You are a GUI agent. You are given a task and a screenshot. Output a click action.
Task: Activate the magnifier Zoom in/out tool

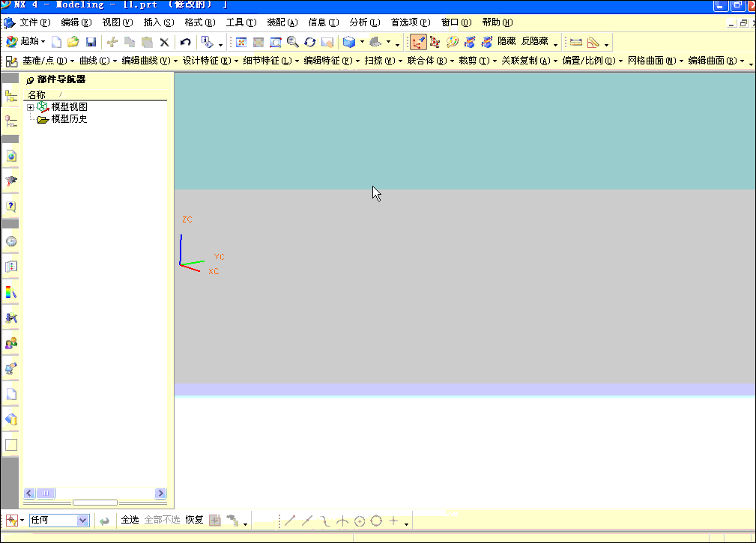point(293,42)
